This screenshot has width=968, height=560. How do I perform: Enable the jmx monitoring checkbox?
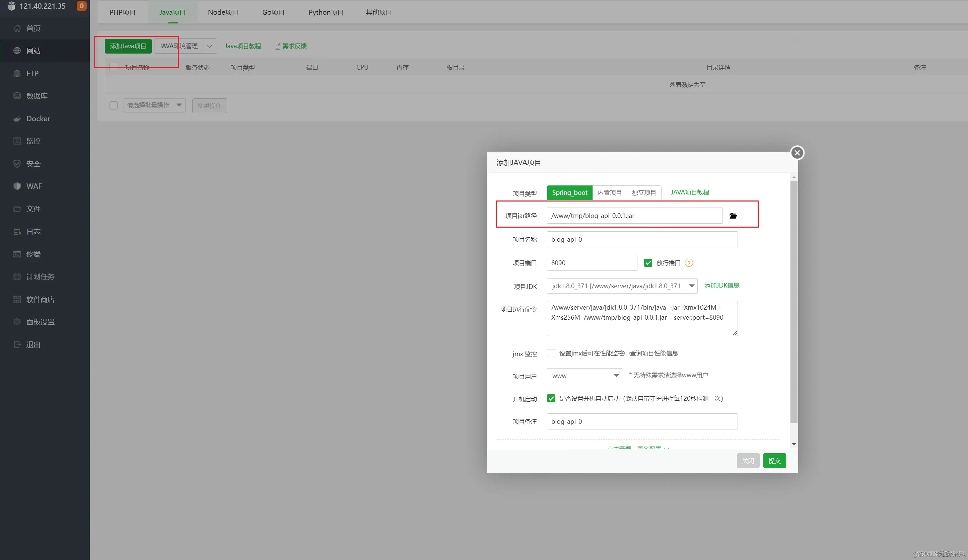pos(551,353)
